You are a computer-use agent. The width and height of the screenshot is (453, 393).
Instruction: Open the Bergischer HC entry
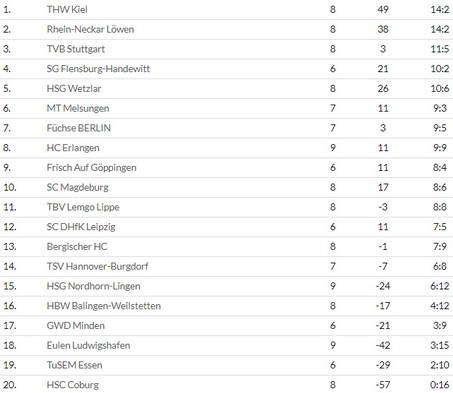[77, 246]
